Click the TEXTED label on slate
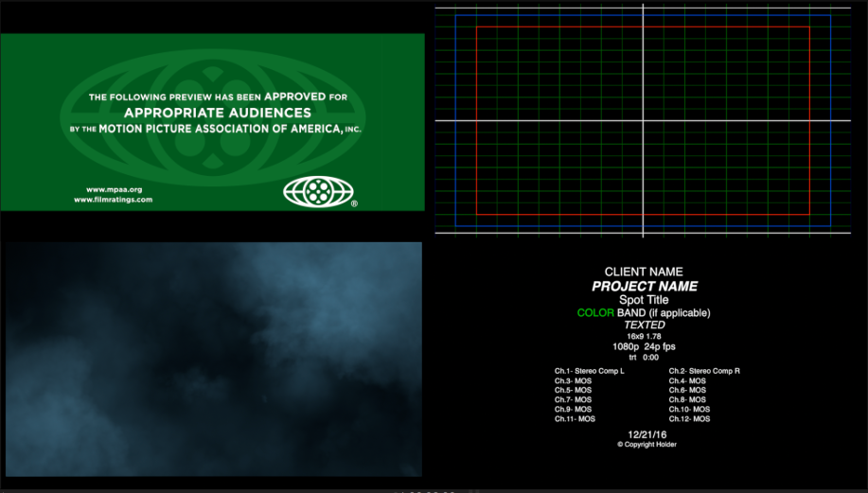The width and height of the screenshot is (868, 493). click(644, 326)
